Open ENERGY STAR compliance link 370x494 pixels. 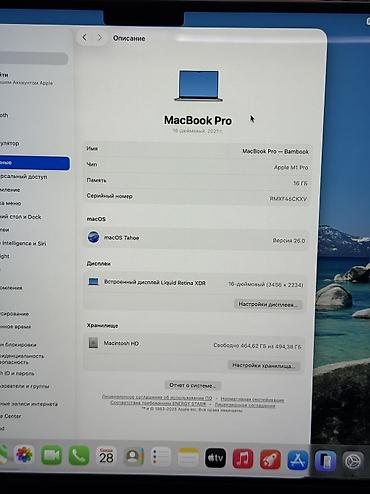click(x=158, y=403)
